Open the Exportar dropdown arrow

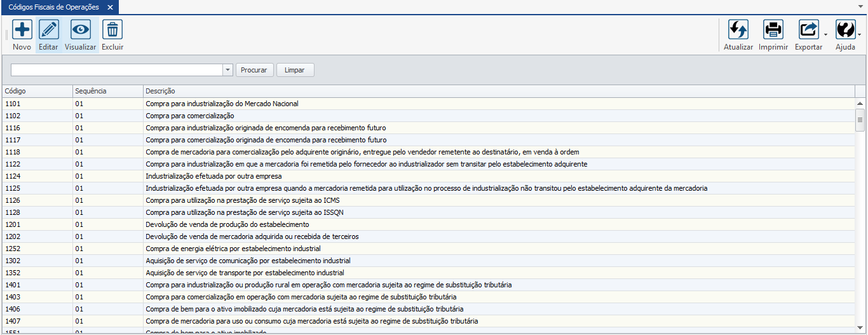(x=825, y=36)
